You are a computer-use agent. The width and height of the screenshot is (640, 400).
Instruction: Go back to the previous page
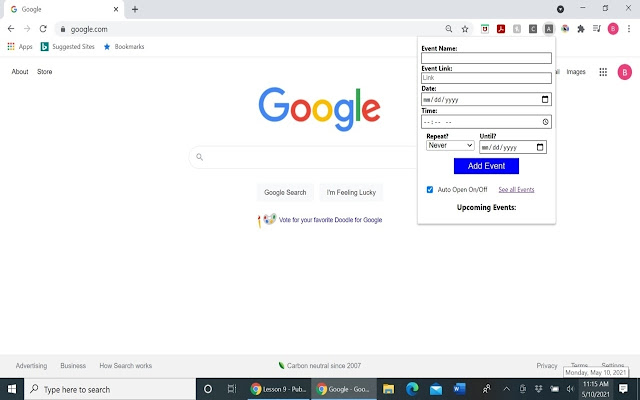pyautogui.click(x=11, y=29)
